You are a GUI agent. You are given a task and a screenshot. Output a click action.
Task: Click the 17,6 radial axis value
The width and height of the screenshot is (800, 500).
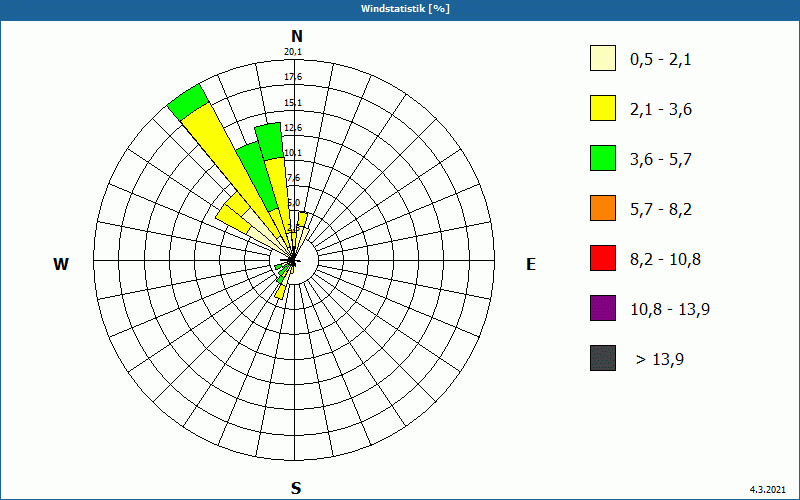293,77
